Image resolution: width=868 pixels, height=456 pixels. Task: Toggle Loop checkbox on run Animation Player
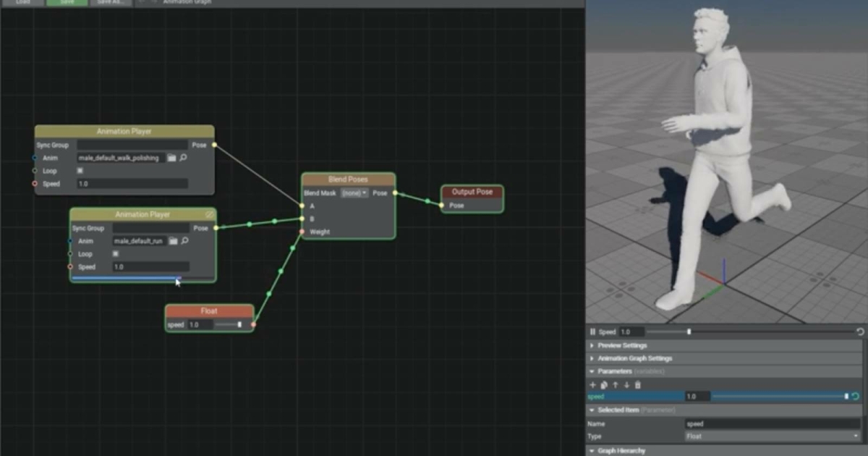click(115, 254)
